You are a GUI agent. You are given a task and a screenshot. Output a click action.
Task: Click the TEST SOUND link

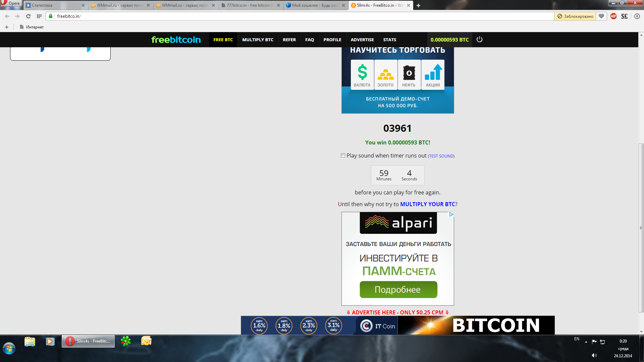(441, 156)
